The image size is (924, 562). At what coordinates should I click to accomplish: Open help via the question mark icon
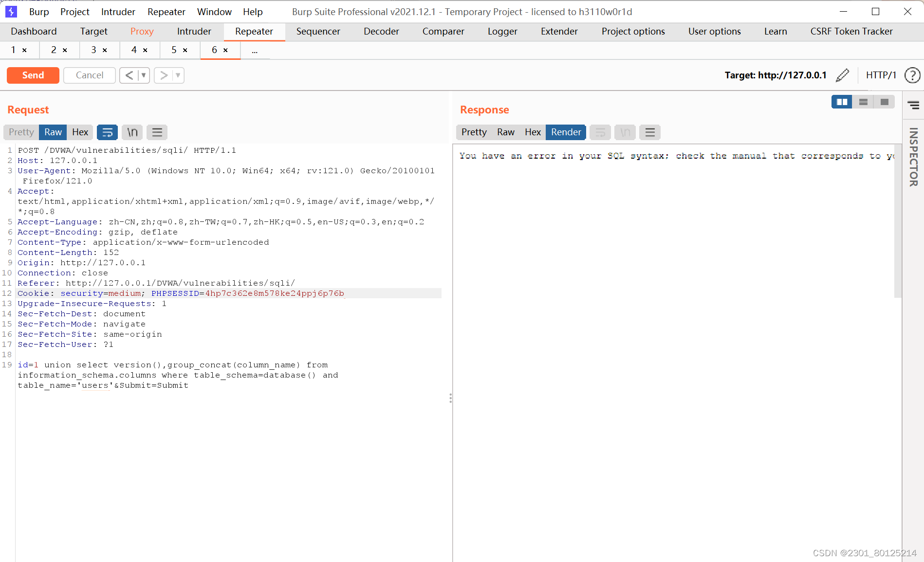tap(912, 75)
